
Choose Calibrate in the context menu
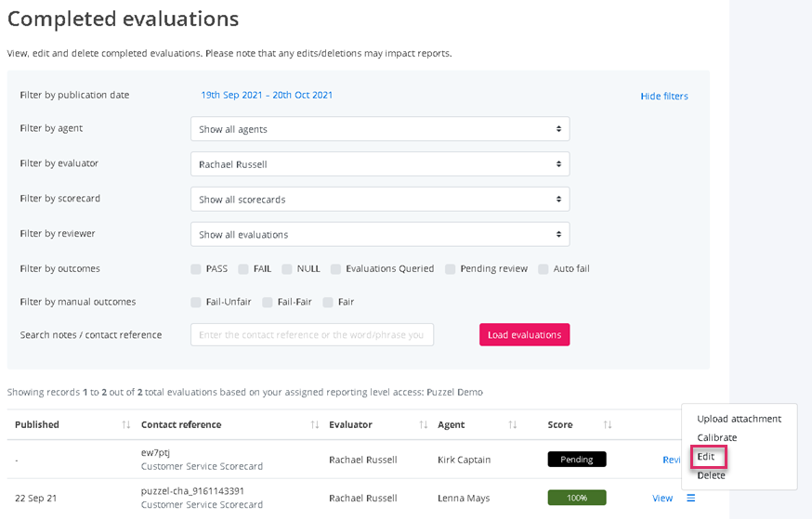[x=716, y=437]
